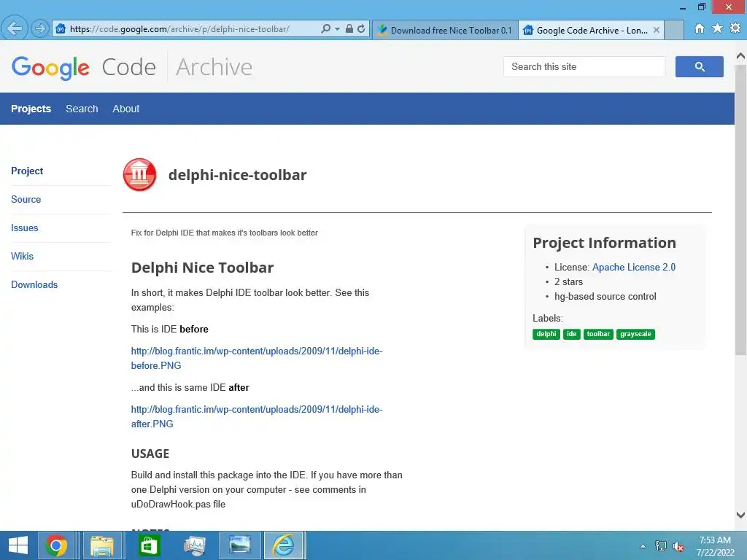The height and width of the screenshot is (560, 747).
Task: Click the delphi label tag
Action: [x=546, y=334]
